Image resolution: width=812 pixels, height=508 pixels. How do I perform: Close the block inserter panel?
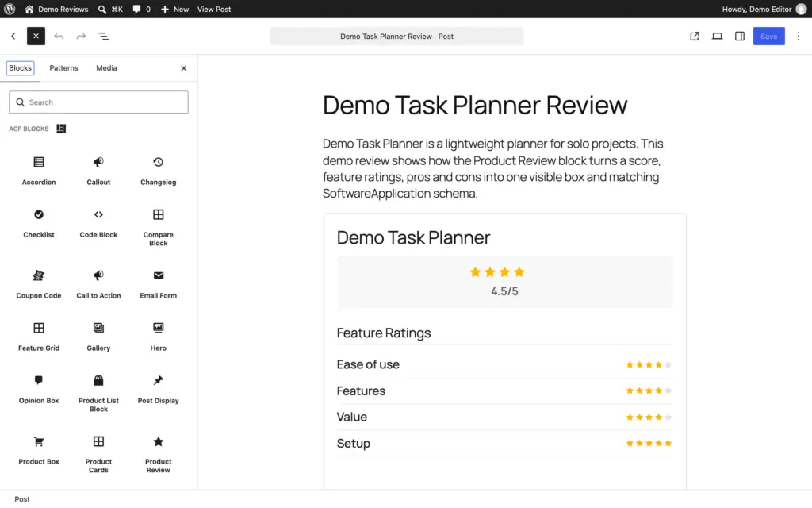pos(184,68)
